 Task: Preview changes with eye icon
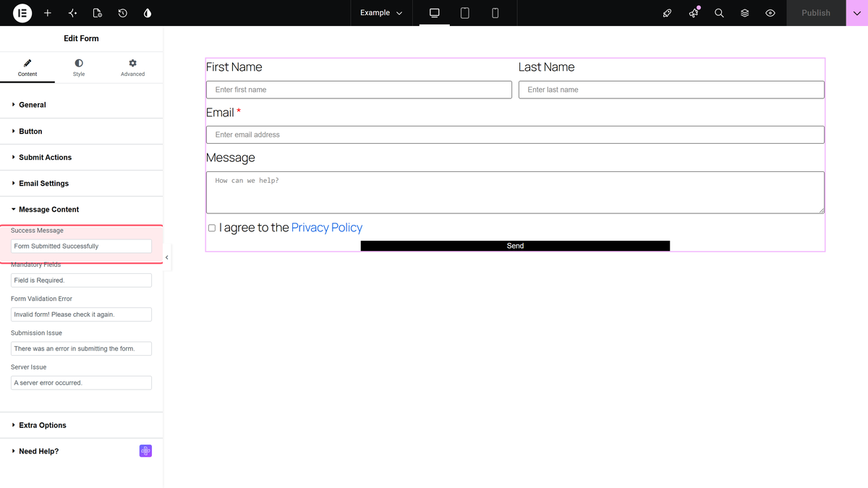pyautogui.click(x=770, y=13)
